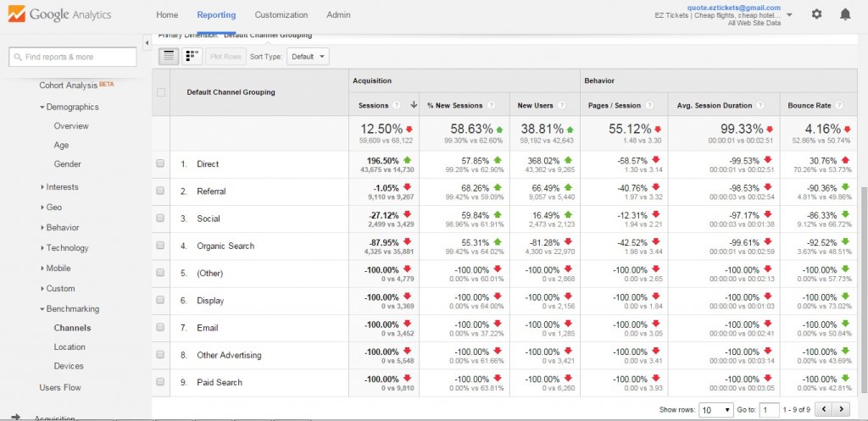
Task: Go to previous page arrow
Action: coord(822,410)
